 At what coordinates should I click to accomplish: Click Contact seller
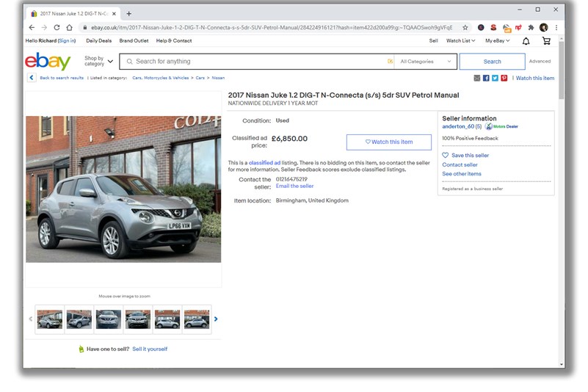pos(460,164)
